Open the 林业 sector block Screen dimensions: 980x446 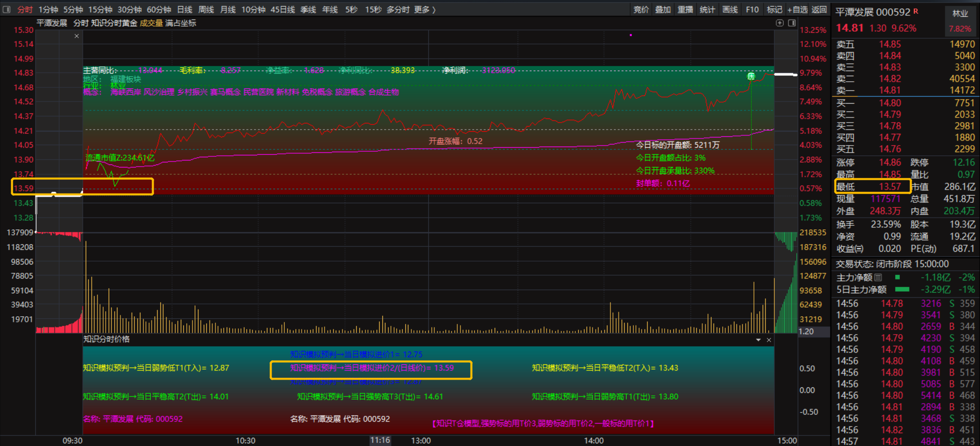pos(960,14)
